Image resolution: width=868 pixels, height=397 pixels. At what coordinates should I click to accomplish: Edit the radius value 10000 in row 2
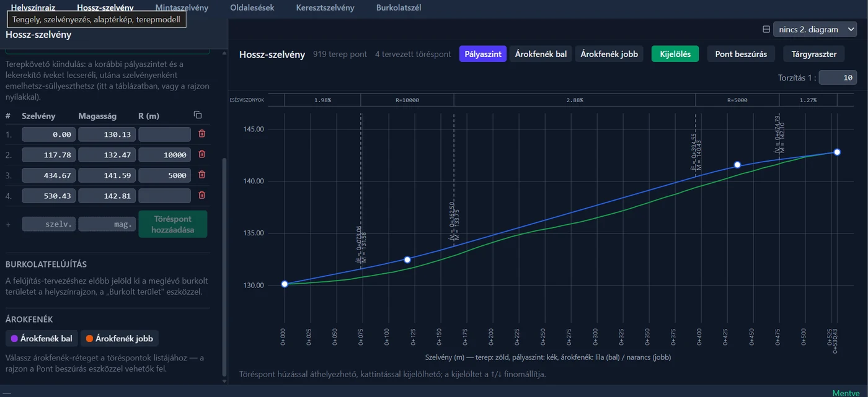point(164,155)
